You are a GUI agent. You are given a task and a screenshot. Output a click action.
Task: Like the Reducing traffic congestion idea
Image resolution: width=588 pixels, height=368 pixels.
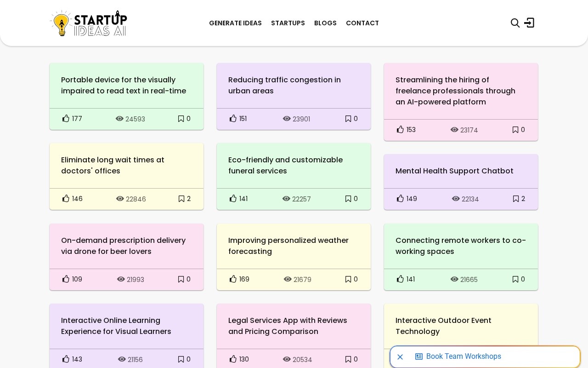(233, 119)
